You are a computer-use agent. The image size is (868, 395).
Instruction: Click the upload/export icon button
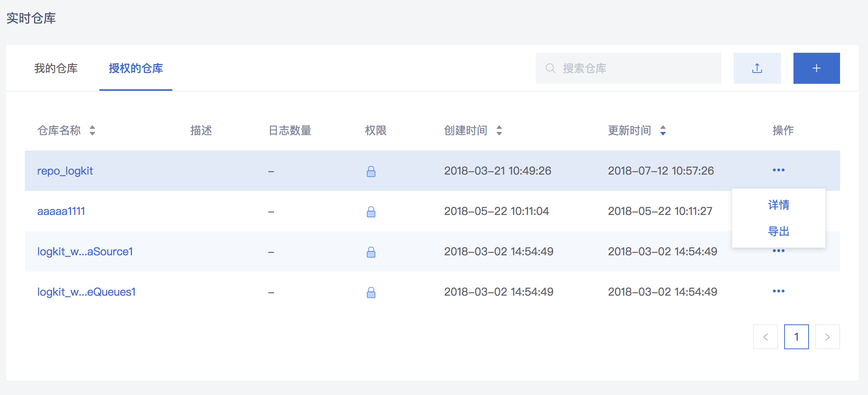757,68
